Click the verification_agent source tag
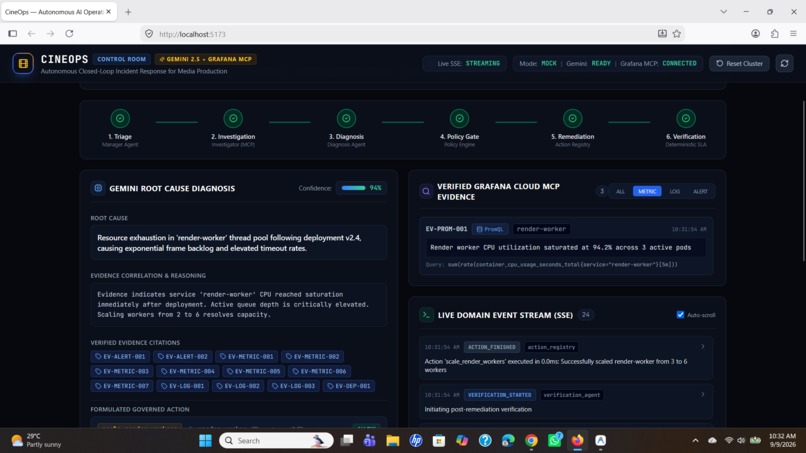Screen dimensions: 806x453 pyautogui.click(x=571, y=395)
